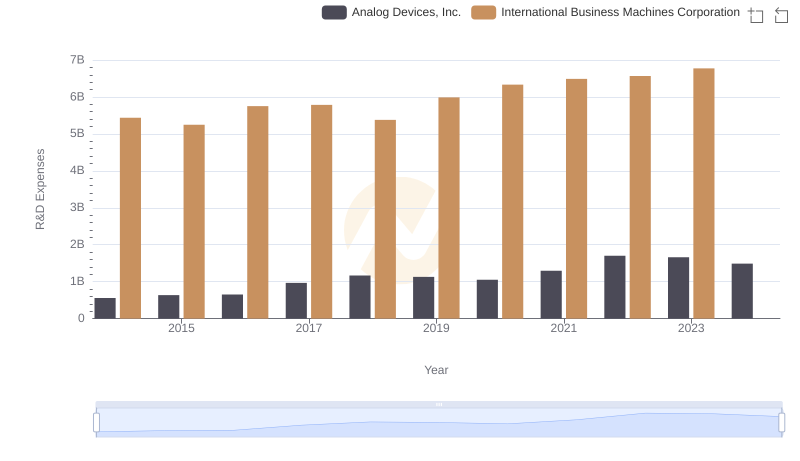The image size is (800, 461).
Task: Click the 3B y-axis label
Action: pos(77,208)
